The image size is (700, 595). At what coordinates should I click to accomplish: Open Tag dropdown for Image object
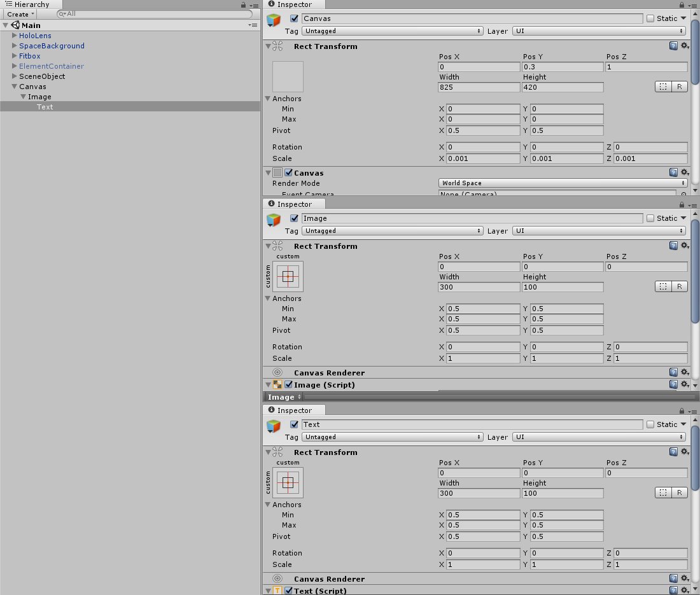click(393, 231)
